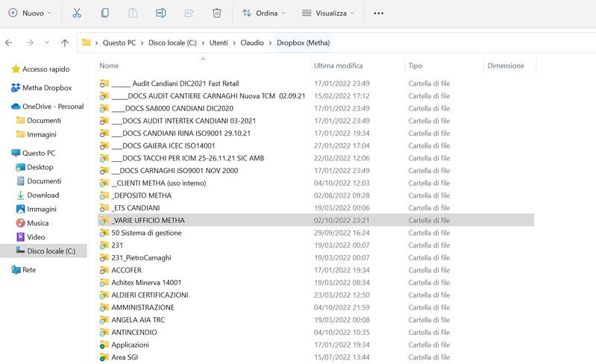
Task: Open the Nuovo dropdown menu
Action: (x=30, y=13)
